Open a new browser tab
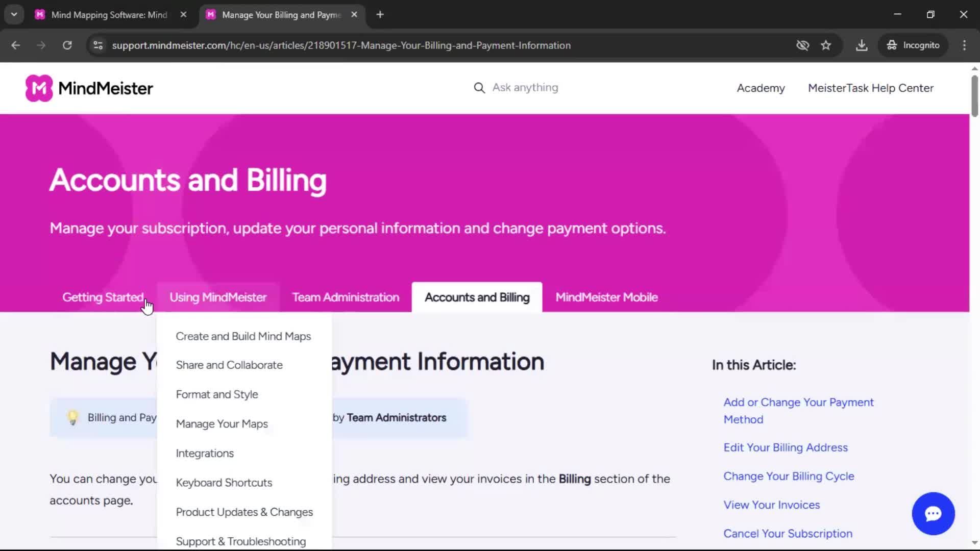This screenshot has height=551, width=980. click(x=380, y=15)
